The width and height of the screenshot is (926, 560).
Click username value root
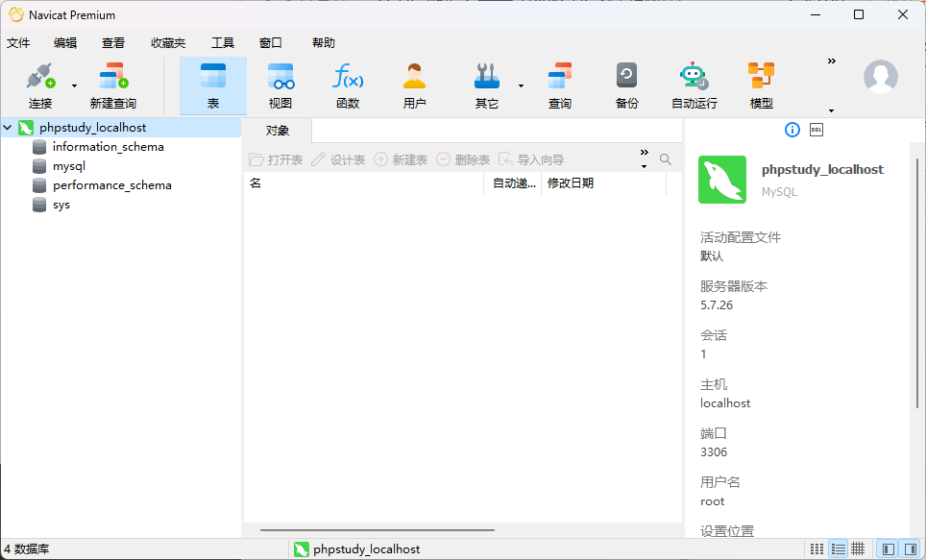pos(712,501)
